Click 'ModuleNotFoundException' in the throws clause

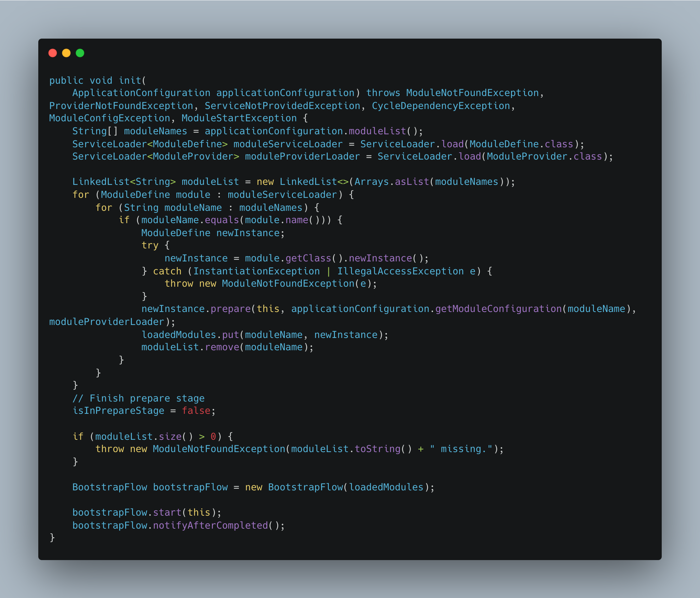[x=472, y=93]
